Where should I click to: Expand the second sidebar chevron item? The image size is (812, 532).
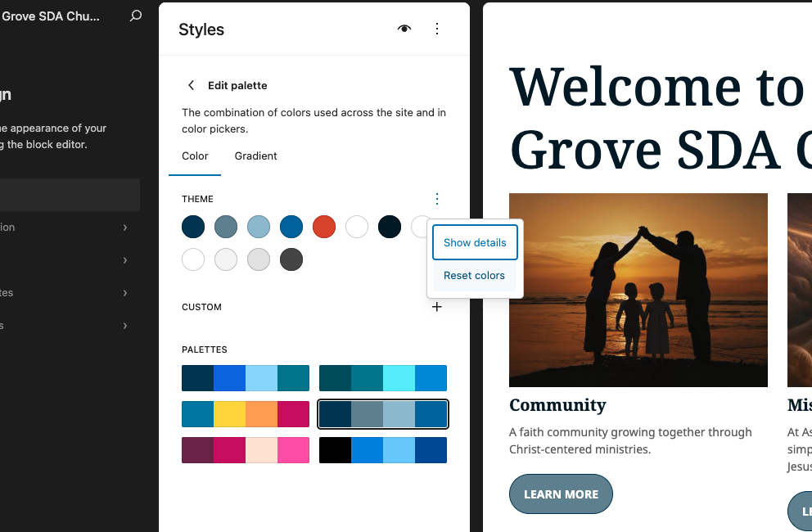coord(124,260)
